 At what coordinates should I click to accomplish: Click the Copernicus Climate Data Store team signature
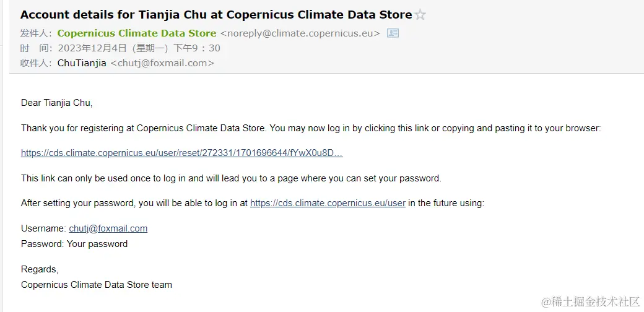coord(97,285)
